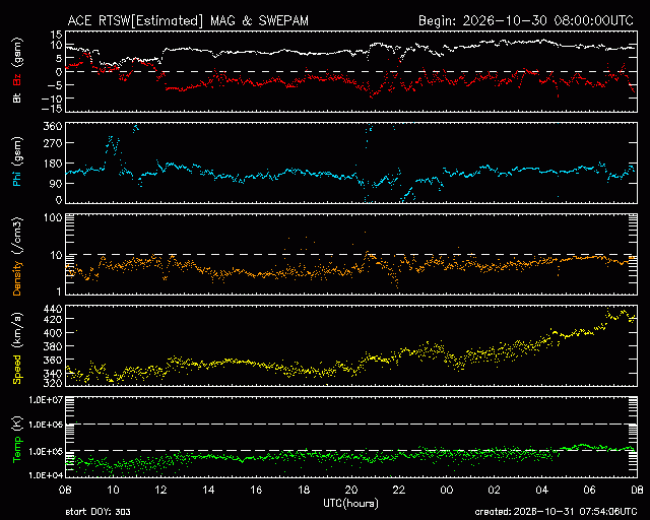Viewport: 650px width, 520px height.
Task: Click the '14' hour tick label
Action: tap(208, 490)
